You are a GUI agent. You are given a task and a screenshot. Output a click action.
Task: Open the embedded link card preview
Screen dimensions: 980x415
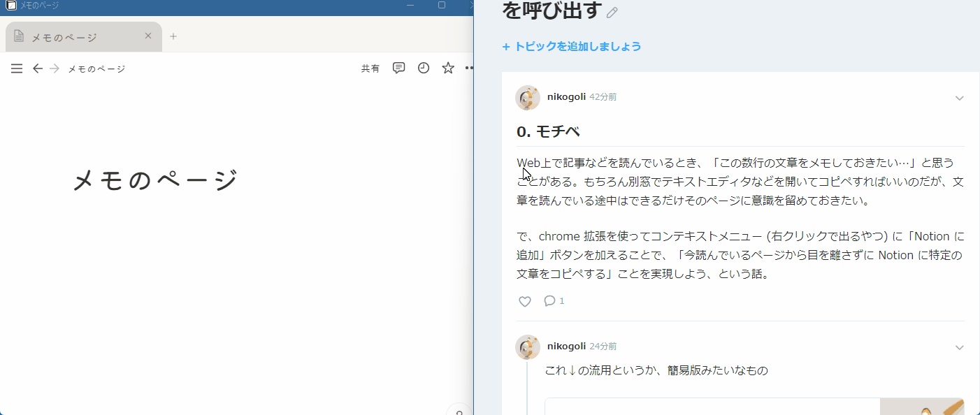(x=754, y=407)
